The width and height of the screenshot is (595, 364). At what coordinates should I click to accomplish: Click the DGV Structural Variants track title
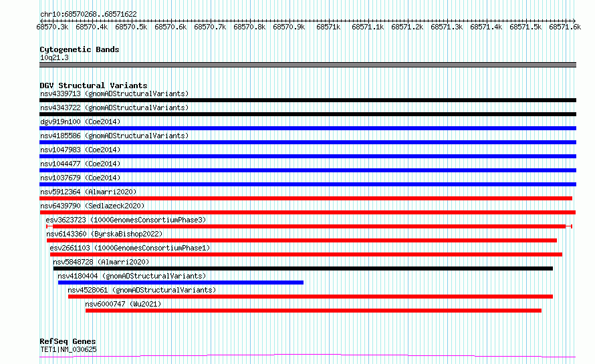click(x=94, y=85)
